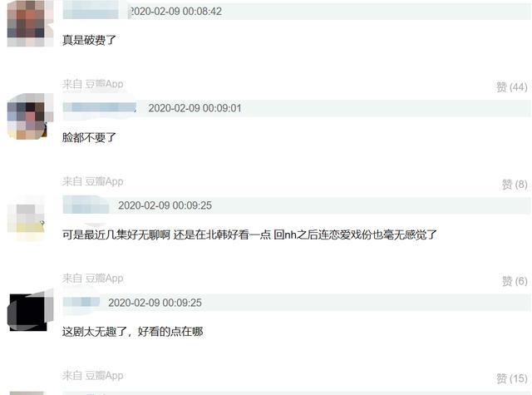Click timestamp 2020-02-09 00:08:42
Screen dimensions: 532x395
175,11
